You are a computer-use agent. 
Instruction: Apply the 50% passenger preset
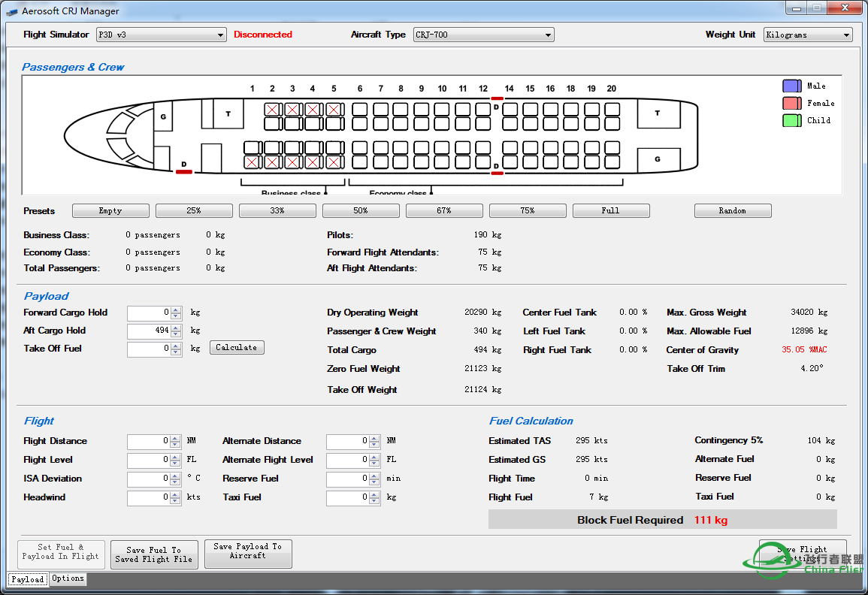tap(361, 211)
